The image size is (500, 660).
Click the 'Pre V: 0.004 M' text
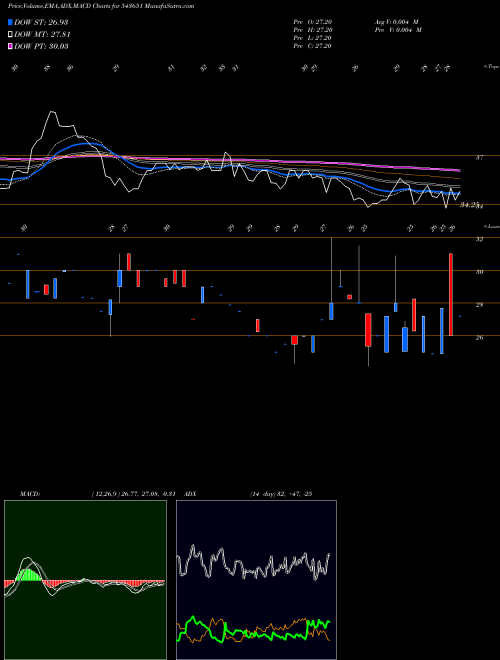pyautogui.click(x=398, y=30)
